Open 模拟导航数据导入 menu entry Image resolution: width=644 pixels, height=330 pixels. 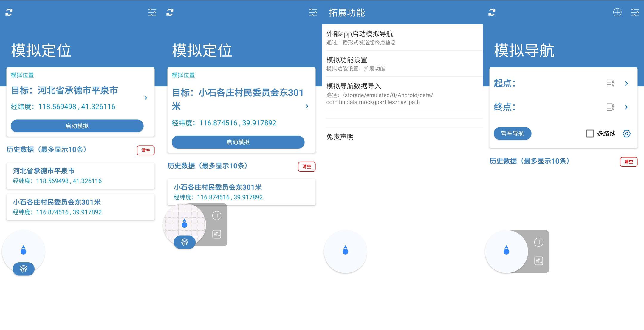[x=402, y=94]
